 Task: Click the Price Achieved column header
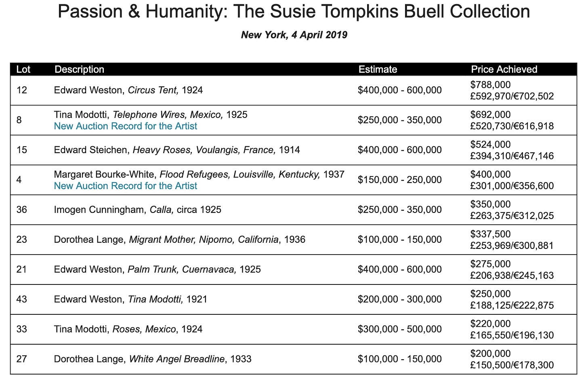(x=504, y=69)
